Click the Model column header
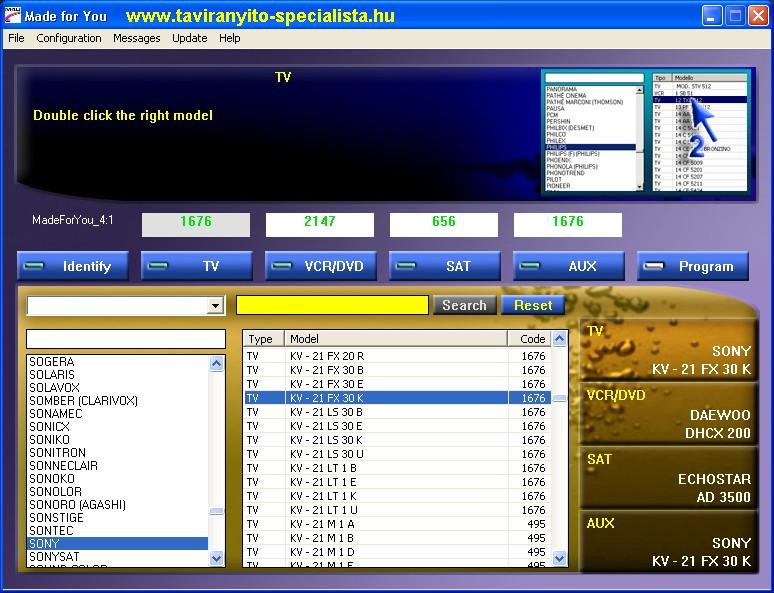The height and width of the screenshot is (593, 774). (x=396, y=339)
